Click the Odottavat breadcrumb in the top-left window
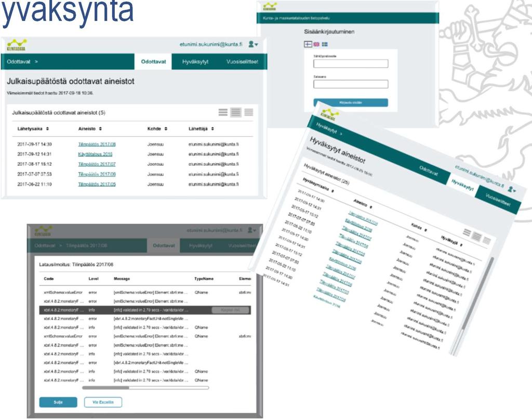The width and height of the screenshot is (532, 419). (19, 62)
